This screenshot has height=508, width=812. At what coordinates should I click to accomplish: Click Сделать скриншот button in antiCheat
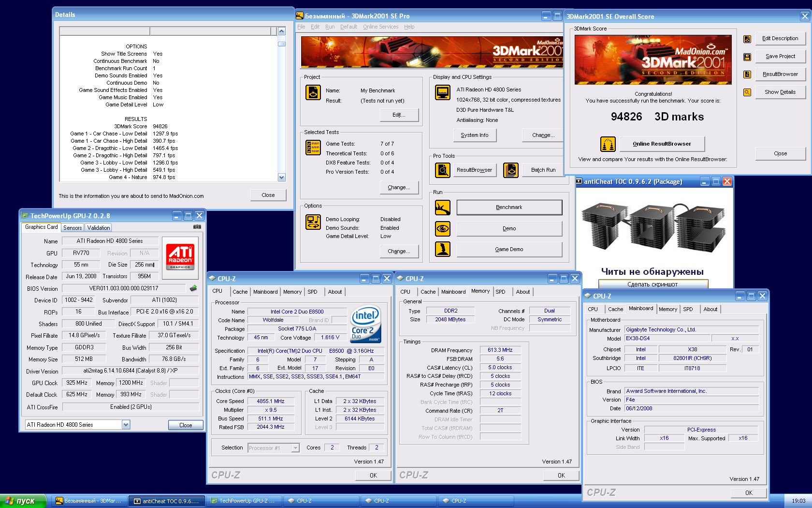[653, 284]
